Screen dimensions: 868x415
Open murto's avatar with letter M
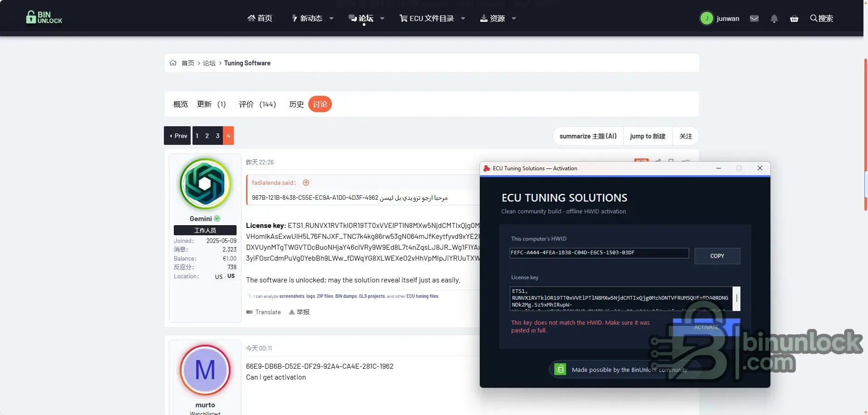pos(205,370)
